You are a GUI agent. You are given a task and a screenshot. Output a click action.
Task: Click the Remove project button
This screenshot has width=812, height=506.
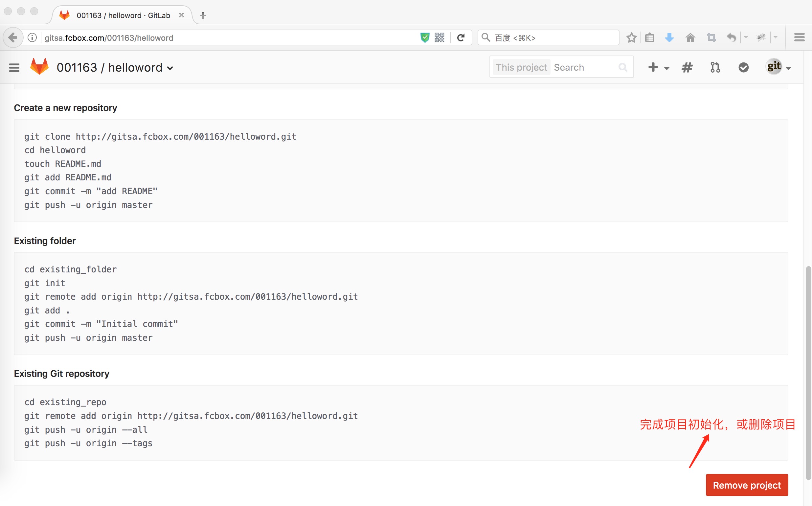click(x=747, y=485)
